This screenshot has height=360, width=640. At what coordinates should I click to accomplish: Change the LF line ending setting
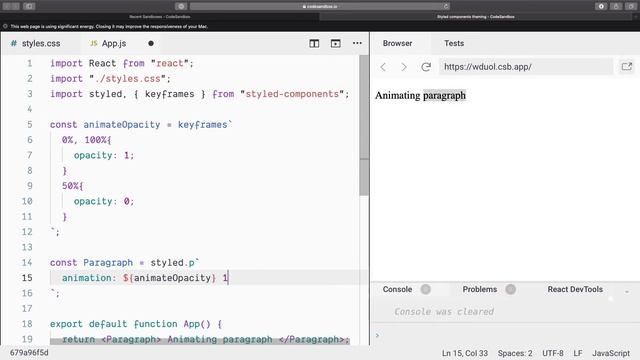tap(578, 353)
